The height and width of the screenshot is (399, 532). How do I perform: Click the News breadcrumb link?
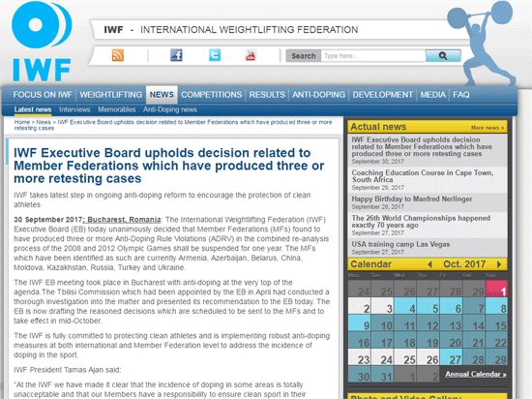[44, 122]
